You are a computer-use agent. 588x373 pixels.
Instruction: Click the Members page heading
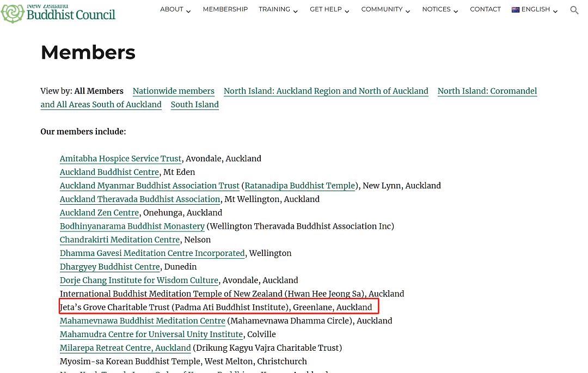pos(88,52)
